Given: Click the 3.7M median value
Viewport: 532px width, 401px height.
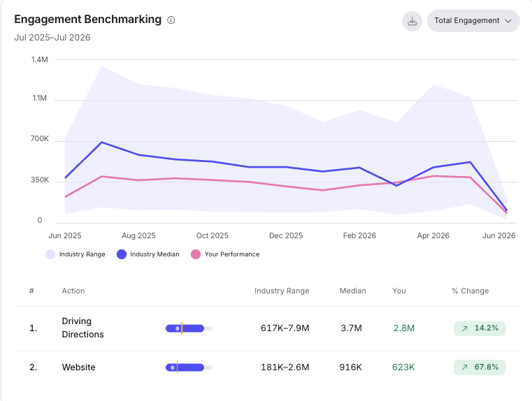Looking at the screenshot, I should coord(352,328).
